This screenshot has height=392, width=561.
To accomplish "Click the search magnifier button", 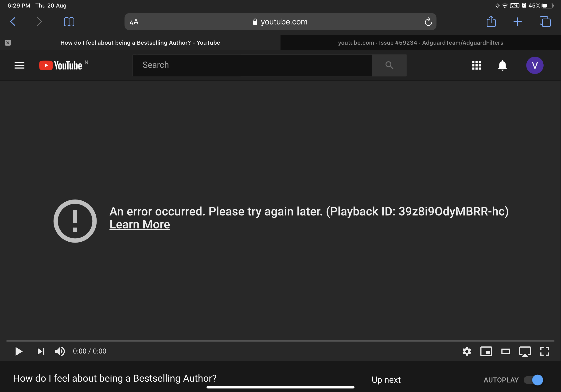I will (389, 65).
